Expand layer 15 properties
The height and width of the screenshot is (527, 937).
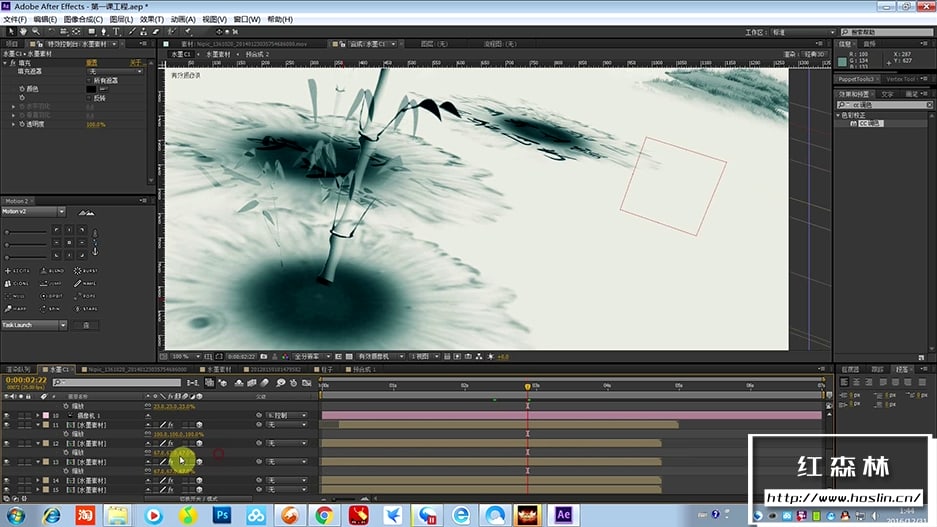click(x=38, y=490)
